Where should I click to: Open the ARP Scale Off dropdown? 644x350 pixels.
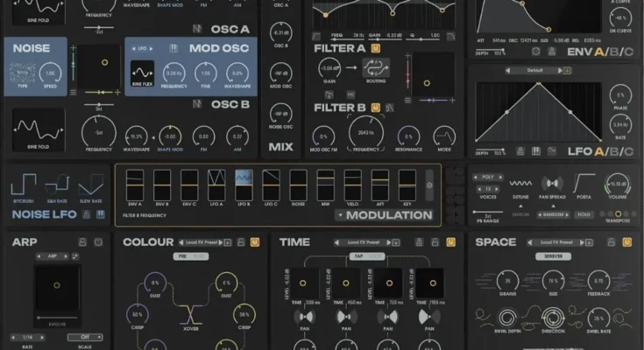85,336
